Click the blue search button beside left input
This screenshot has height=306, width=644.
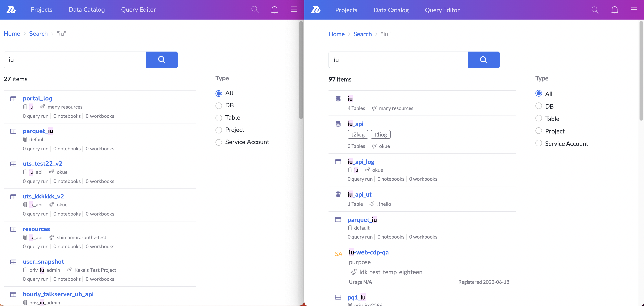pos(162,60)
